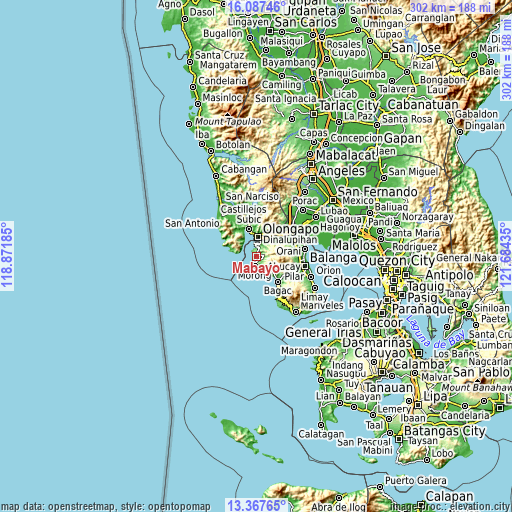Select the San Fernando label
Screen dimensions: 512x512
click(x=377, y=192)
